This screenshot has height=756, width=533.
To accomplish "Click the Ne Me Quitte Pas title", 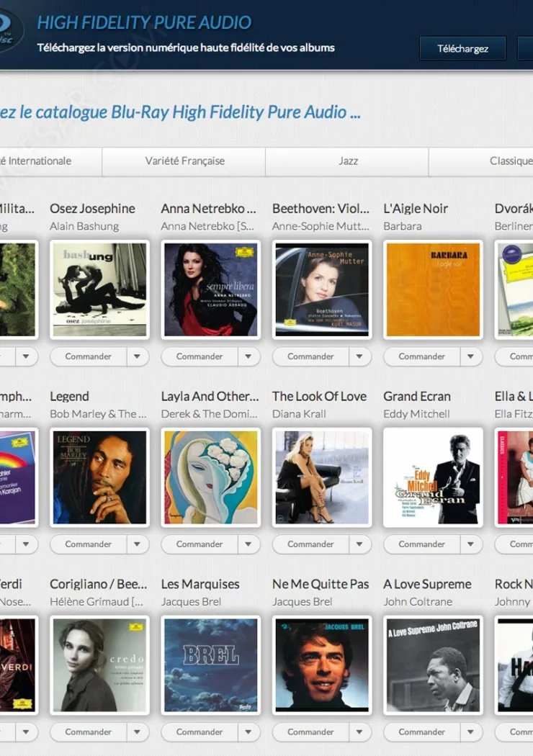I will [321, 585].
